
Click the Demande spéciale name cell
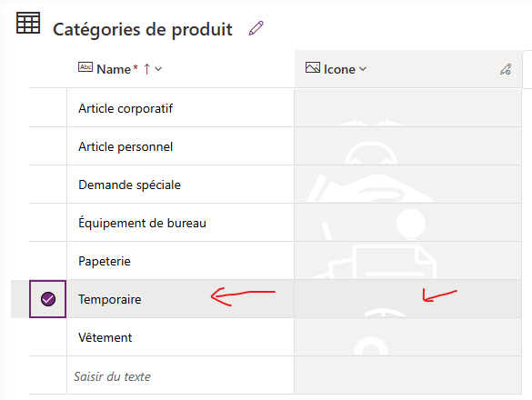[x=180, y=185]
